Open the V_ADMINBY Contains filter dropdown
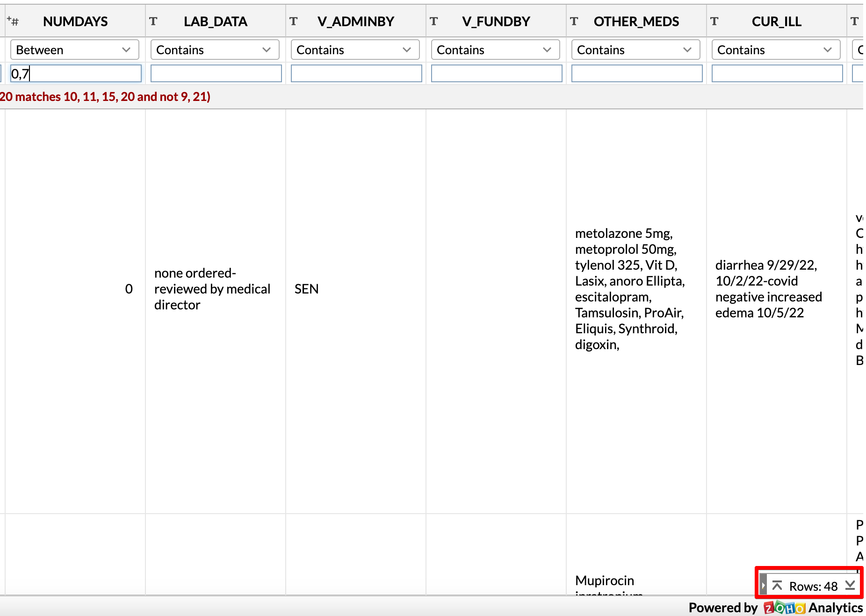 (355, 50)
